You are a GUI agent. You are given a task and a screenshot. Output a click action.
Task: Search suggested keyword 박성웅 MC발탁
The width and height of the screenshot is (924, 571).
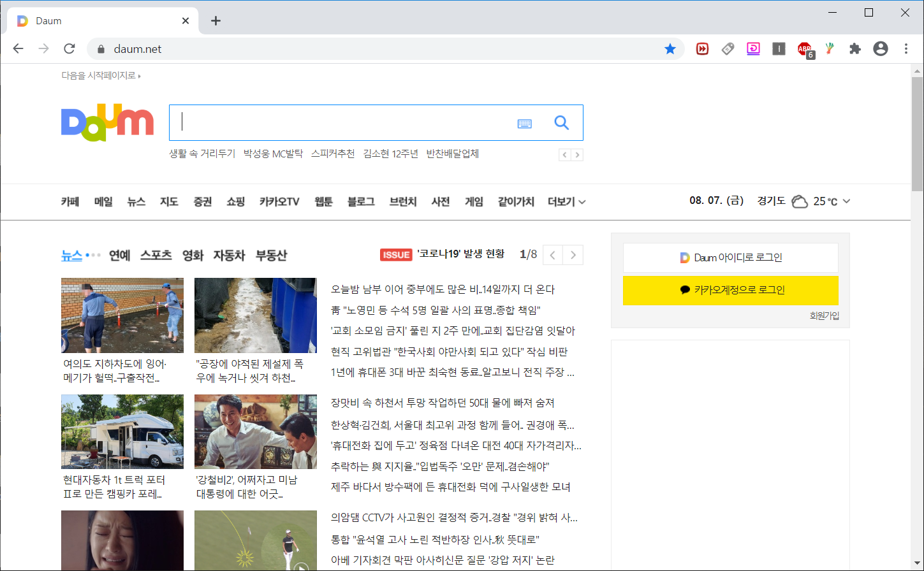click(274, 154)
